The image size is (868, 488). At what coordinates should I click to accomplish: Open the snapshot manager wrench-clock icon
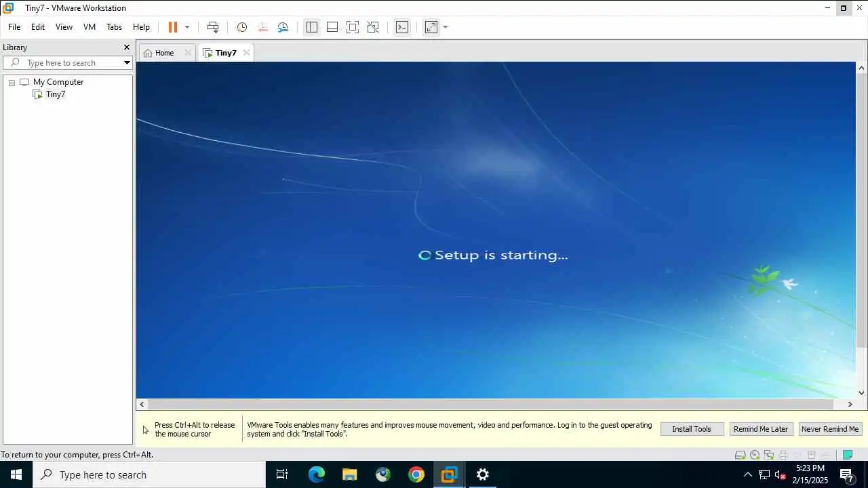click(283, 27)
